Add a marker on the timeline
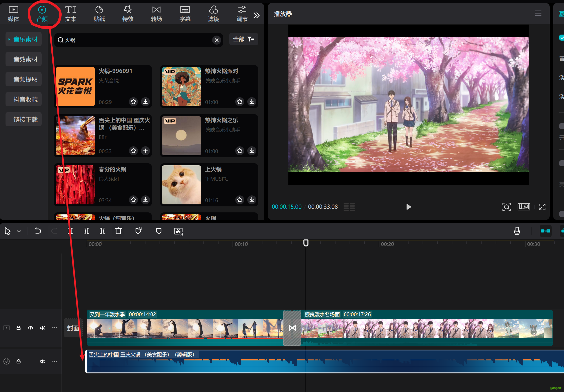 pos(158,231)
